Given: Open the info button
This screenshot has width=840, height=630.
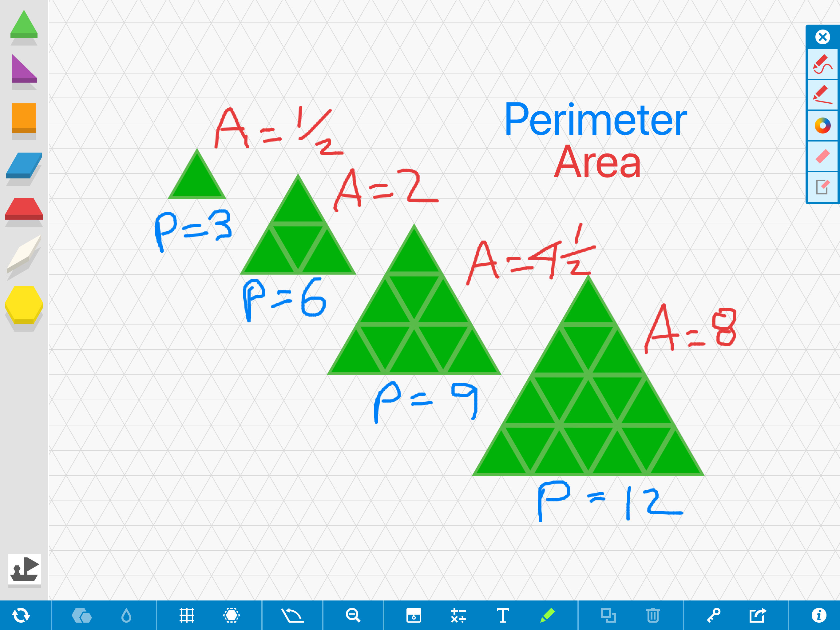Looking at the screenshot, I should pos(819,615).
